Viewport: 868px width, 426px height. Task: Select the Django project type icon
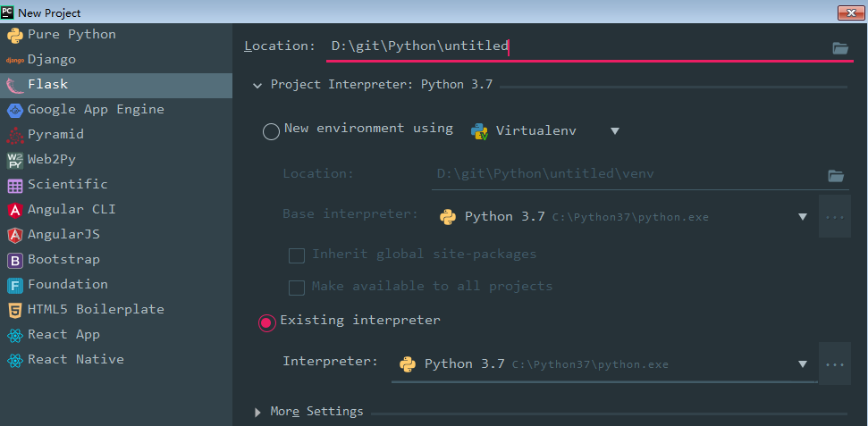pos(14,60)
